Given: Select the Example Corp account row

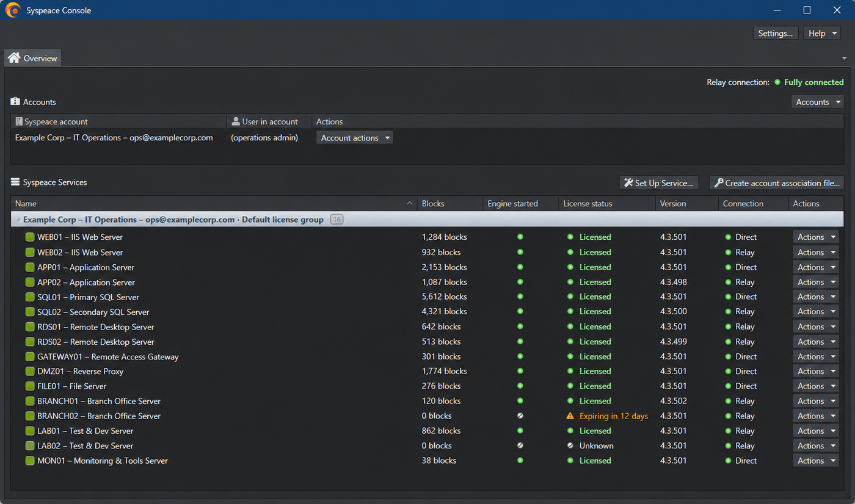Looking at the screenshot, I should 427,138.
